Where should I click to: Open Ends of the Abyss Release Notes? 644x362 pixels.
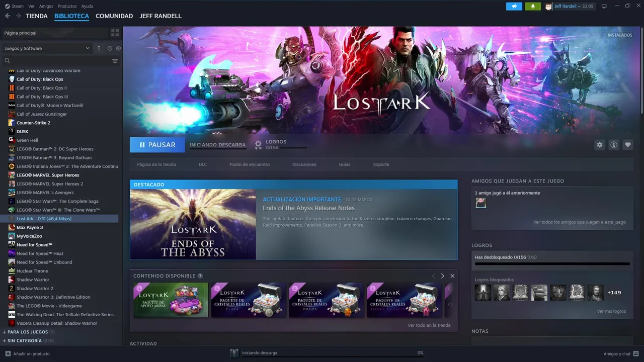point(308,208)
